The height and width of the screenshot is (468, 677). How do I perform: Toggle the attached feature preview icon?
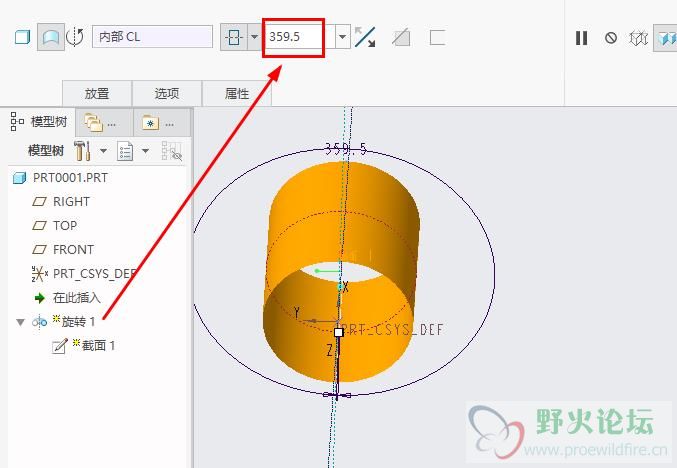point(665,38)
